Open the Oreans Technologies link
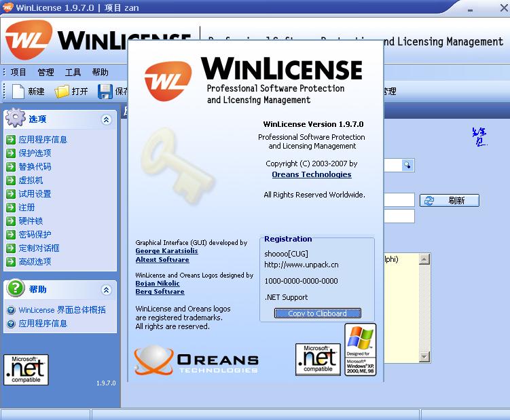The width and height of the screenshot is (510, 420). pos(312,174)
